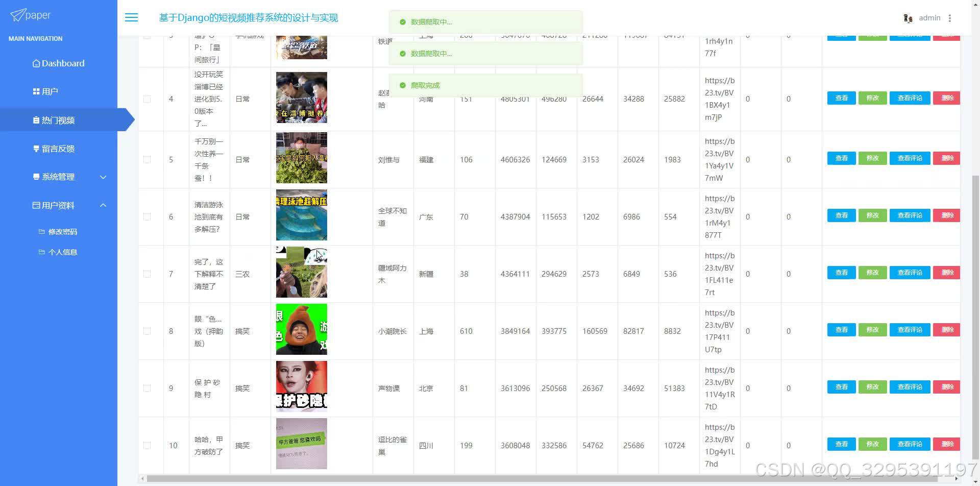Click 查看 button for row 8
Viewport: 980px width, 486px height.
pos(841,330)
